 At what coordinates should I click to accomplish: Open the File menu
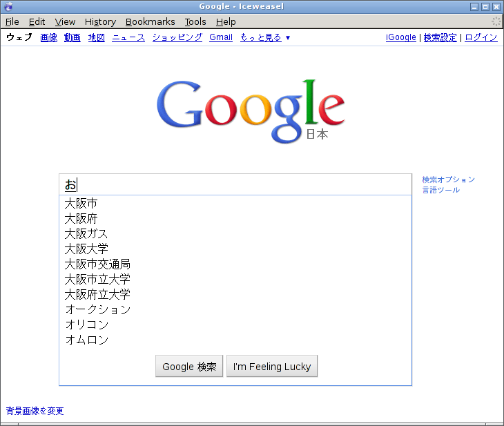[x=12, y=22]
